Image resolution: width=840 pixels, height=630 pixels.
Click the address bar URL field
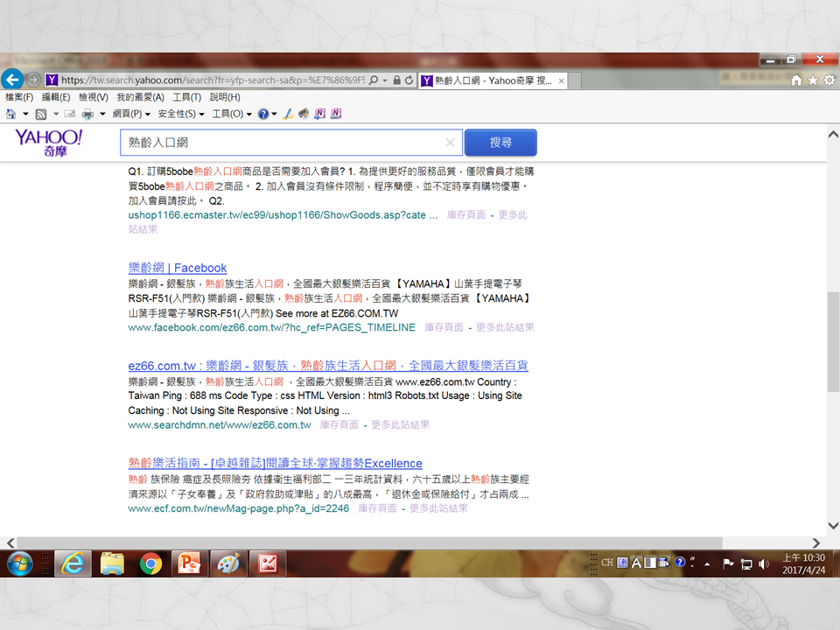[213, 80]
